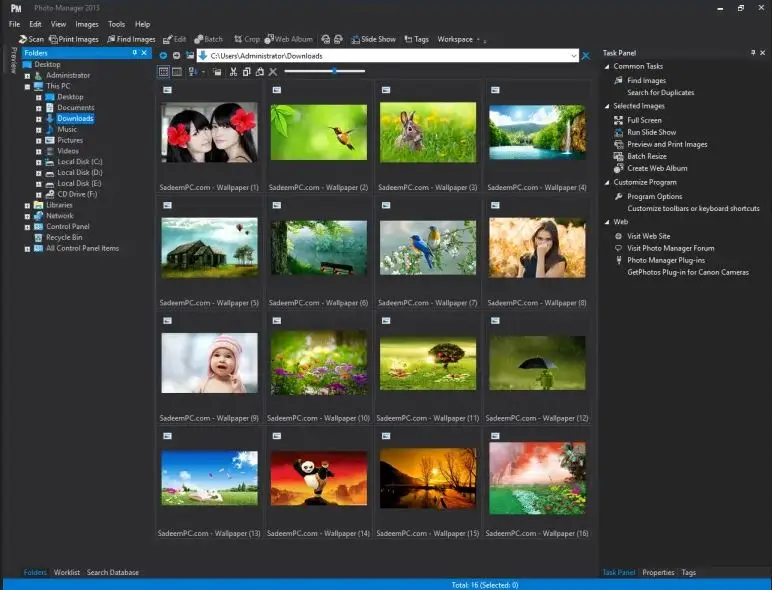Click the Scan toolbar icon

pos(23,39)
